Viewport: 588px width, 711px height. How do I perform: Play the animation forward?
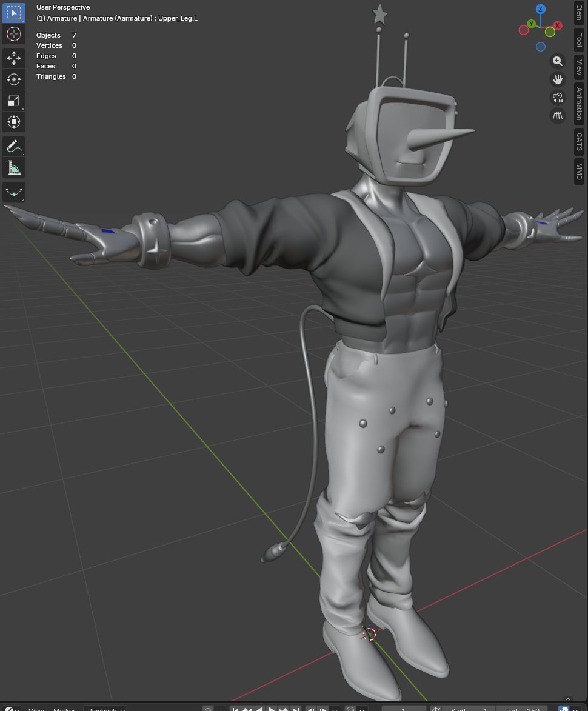pos(271,709)
